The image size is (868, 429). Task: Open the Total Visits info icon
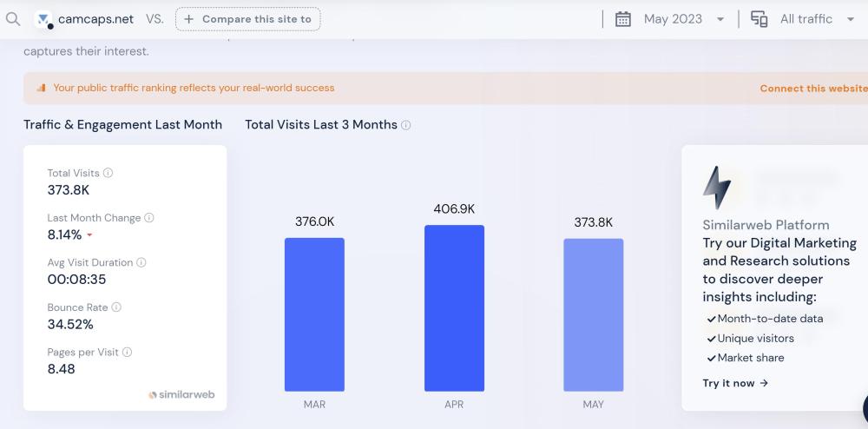coord(108,174)
